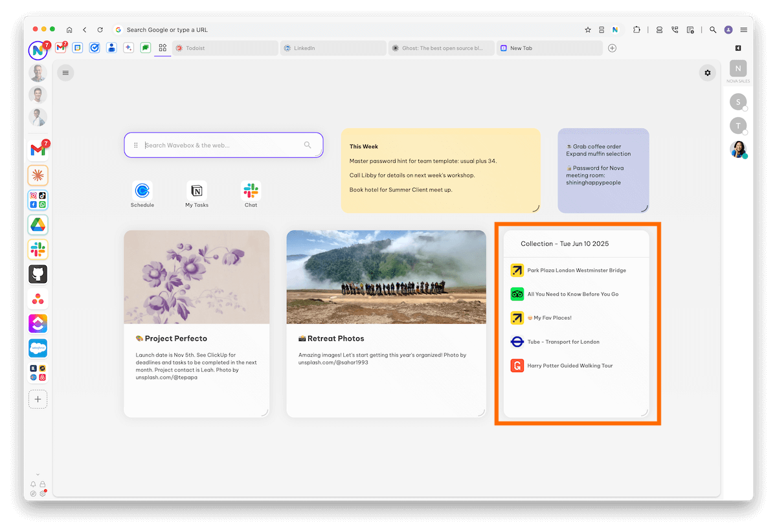Screen dimensions: 777x532
Task: Open the extensions puzzle icon
Action: click(x=637, y=30)
